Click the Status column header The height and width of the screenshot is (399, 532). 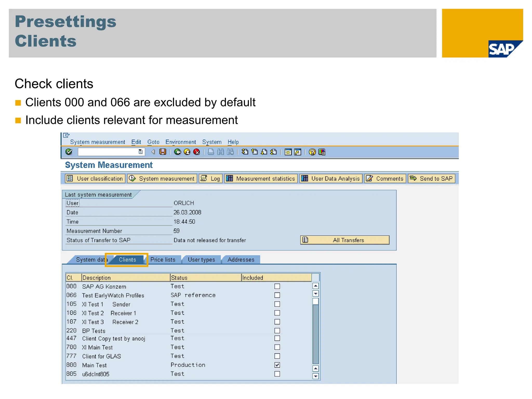pyautogui.click(x=206, y=278)
